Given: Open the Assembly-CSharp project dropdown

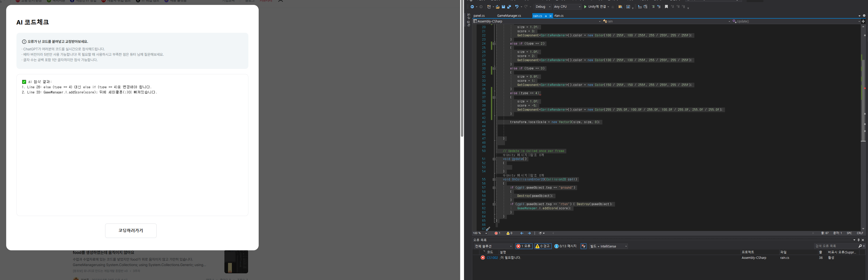Looking at the screenshot, I should tap(537, 21).
